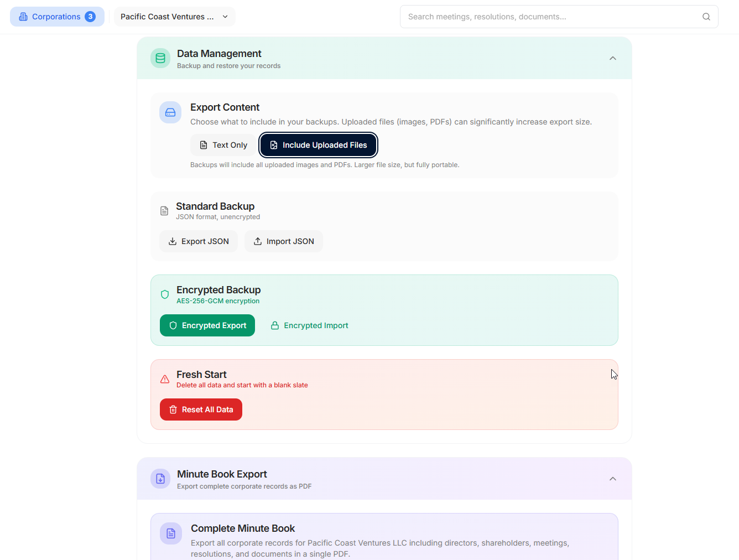Click the Encrypted Import link
Image resolution: width=739 pixels, height=560 pixels.
309,325
